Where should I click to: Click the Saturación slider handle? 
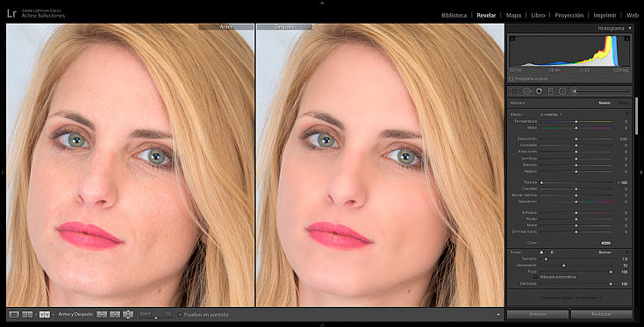pos(576,202)
